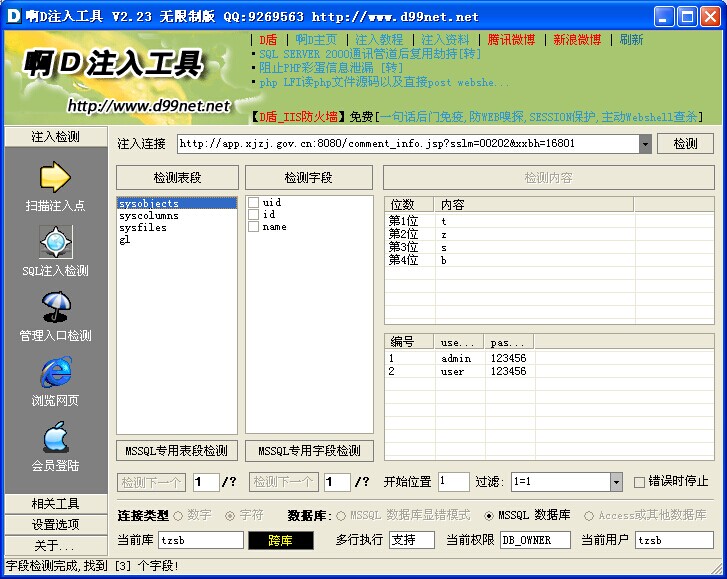Click the 多行执行 支持 field
The height and width of the screenshot is (579, 727).
coord(412,541)
